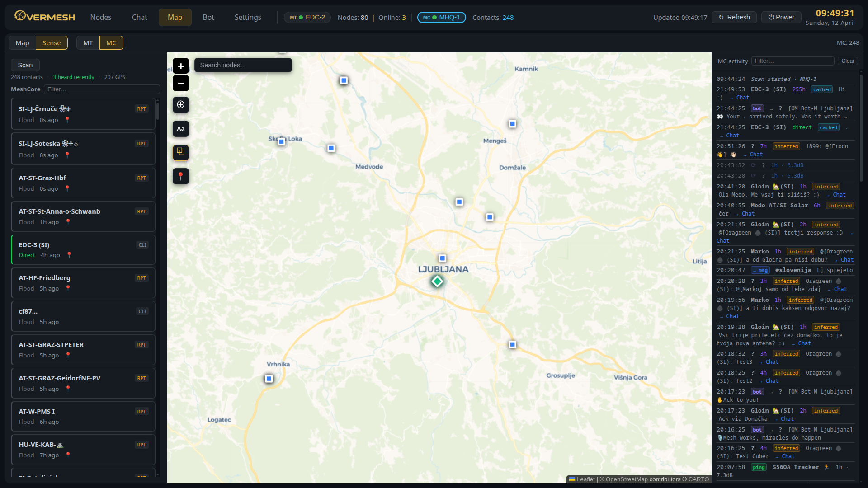
Task: Toggle the Aa labels map button
Action: 180,129
